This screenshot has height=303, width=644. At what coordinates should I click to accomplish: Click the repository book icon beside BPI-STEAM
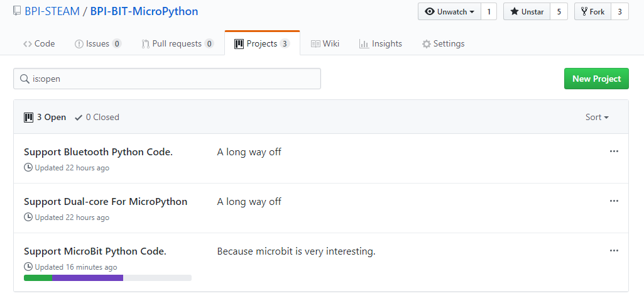pos(17,11)
